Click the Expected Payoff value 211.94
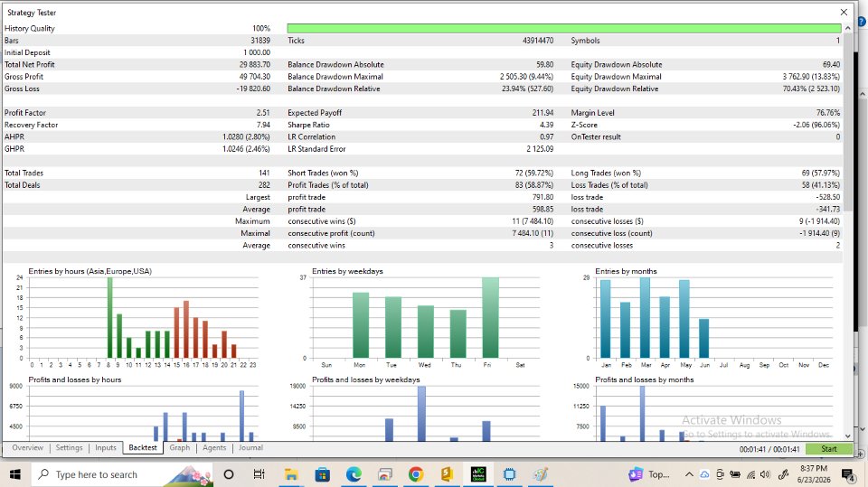Image resolution: width=868 pixels, height=487 pixels. point(542,113)
